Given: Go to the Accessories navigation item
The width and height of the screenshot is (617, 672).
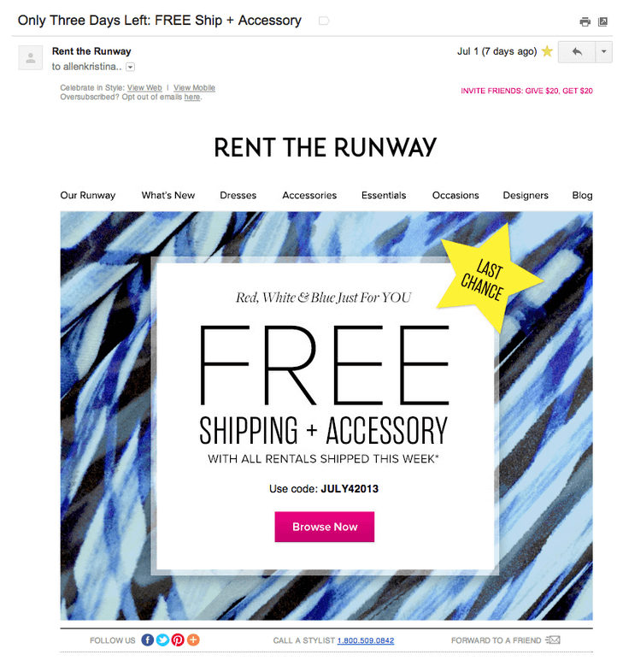Looking at the screenshot, I should (309, 196).
